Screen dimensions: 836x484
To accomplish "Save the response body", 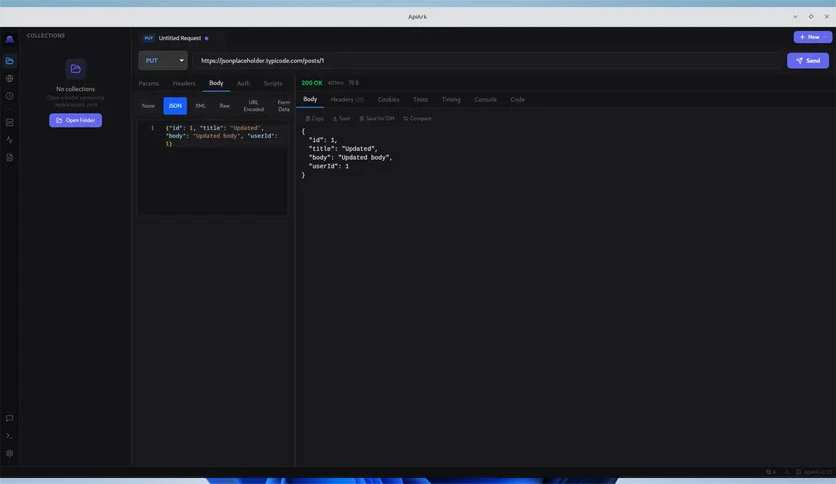I will coord(342,118).
